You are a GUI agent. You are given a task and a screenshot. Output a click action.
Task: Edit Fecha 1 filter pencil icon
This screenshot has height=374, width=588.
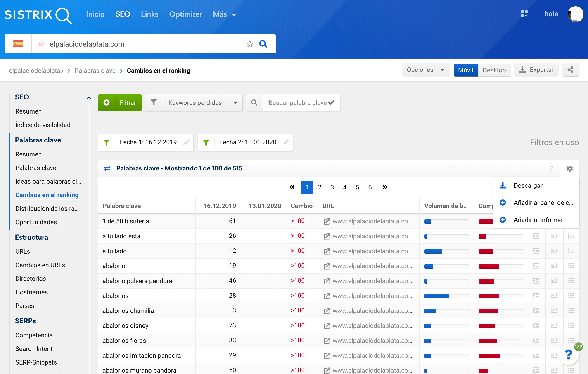click(x=186, y=142)
